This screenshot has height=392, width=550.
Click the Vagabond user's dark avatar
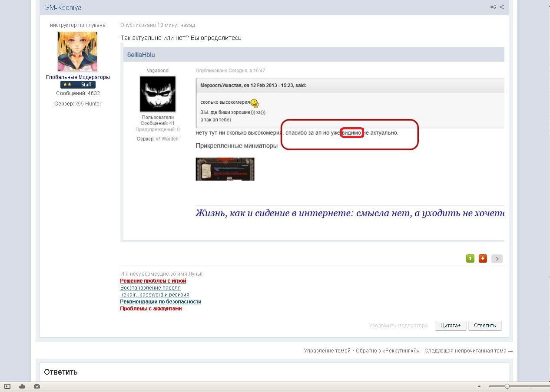pos(158,94)
